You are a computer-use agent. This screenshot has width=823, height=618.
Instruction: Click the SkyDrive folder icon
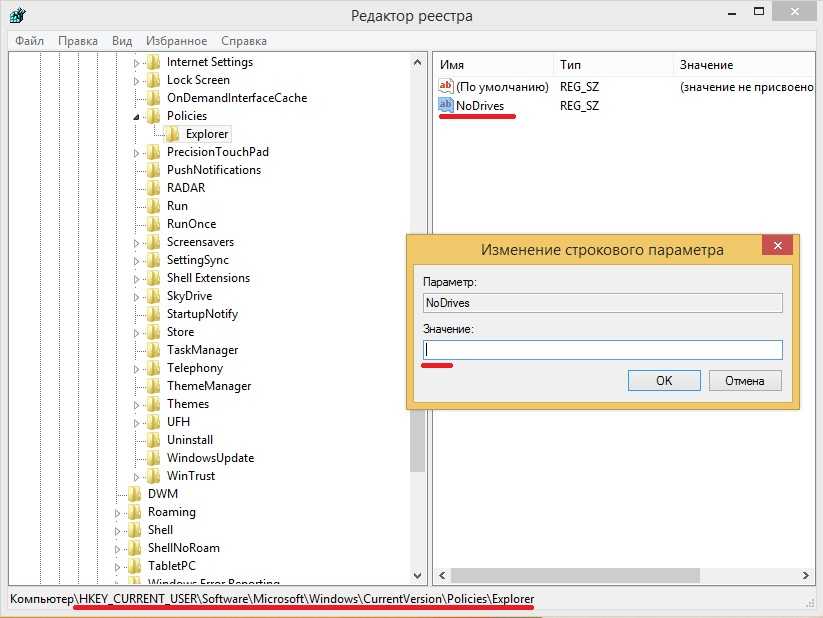pos(153,296)
